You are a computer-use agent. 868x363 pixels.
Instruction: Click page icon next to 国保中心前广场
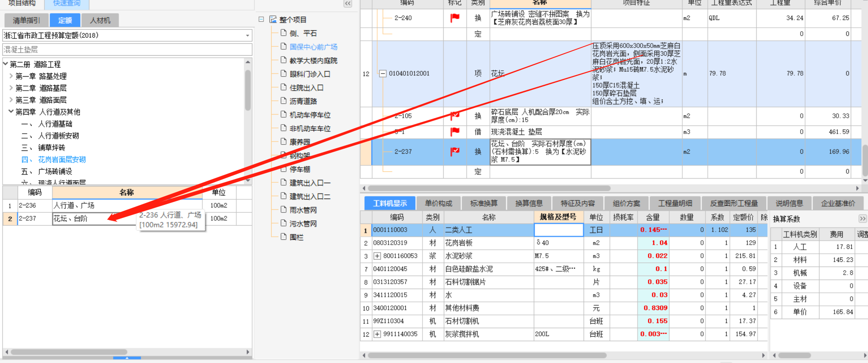[x=283, y=46]
